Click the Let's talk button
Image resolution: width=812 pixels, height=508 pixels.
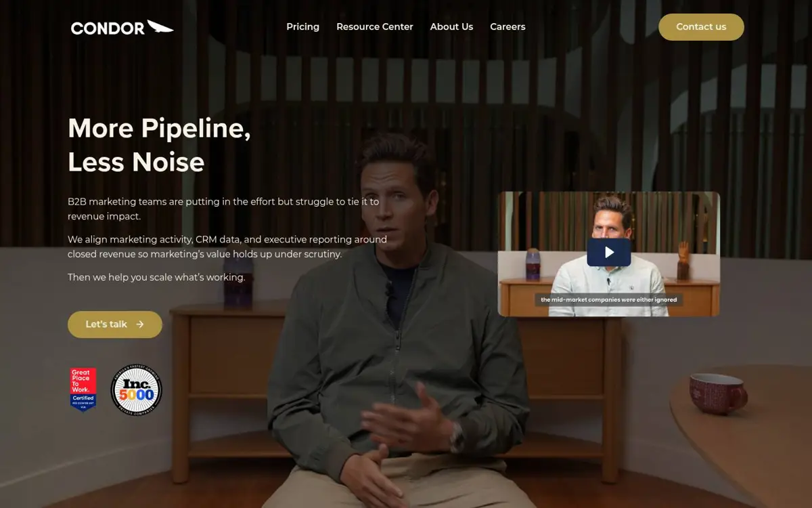pos(115,324)
